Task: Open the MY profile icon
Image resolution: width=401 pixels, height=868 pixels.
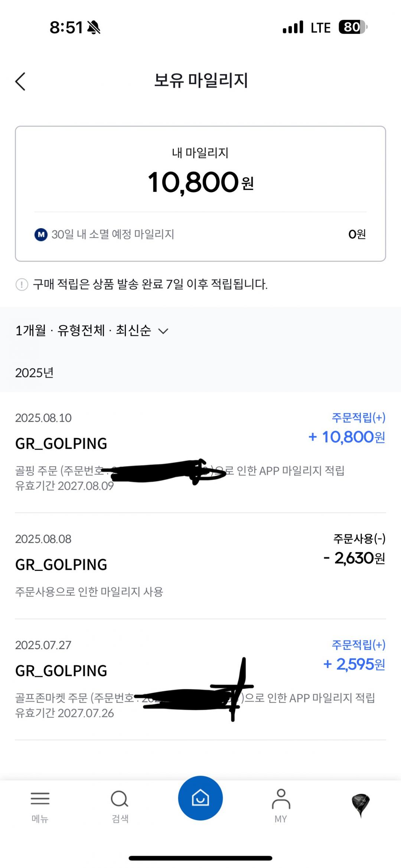Action: (281, 799)
